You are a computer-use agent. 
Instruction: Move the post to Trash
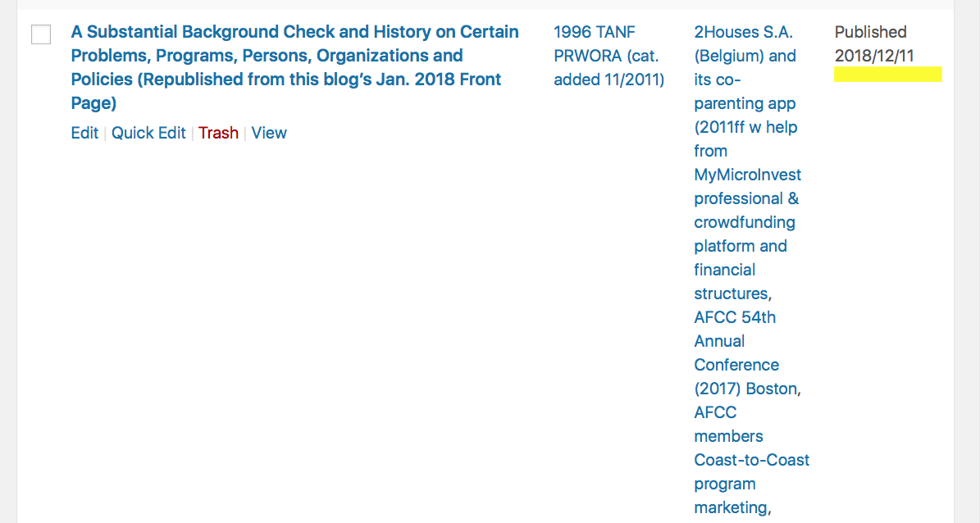[x=218, y=133]
